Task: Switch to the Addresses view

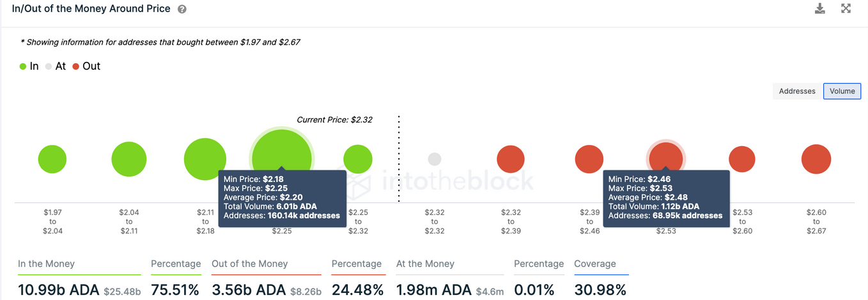Action: point(797,91)
